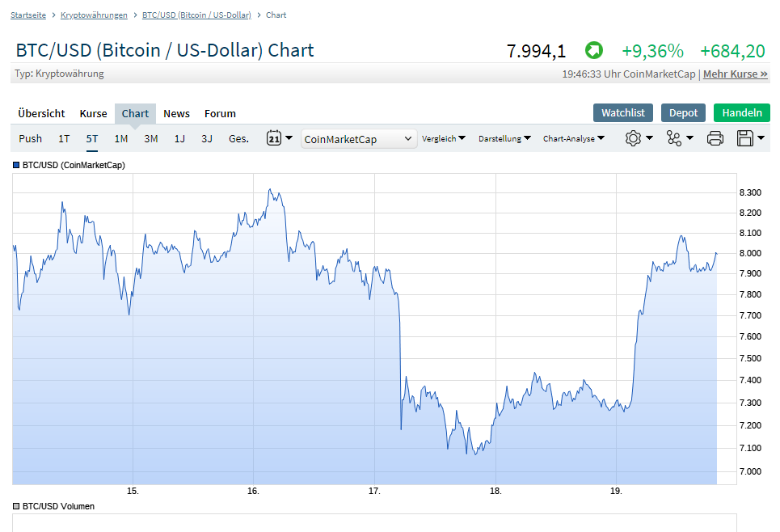Click the green refresh icon beside the price
Image resolution: width=780 pixels, height=532 pixels.
[x=594, y=50]
